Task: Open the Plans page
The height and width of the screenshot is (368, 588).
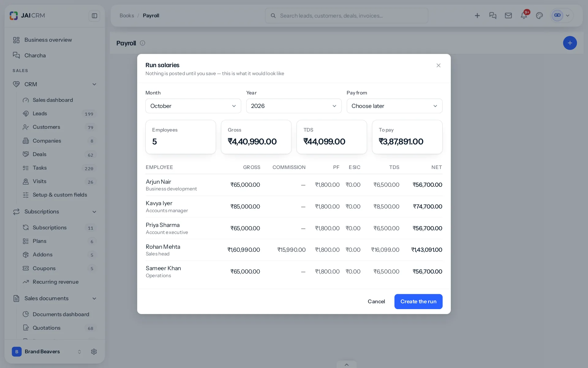Action: (59, 241)
